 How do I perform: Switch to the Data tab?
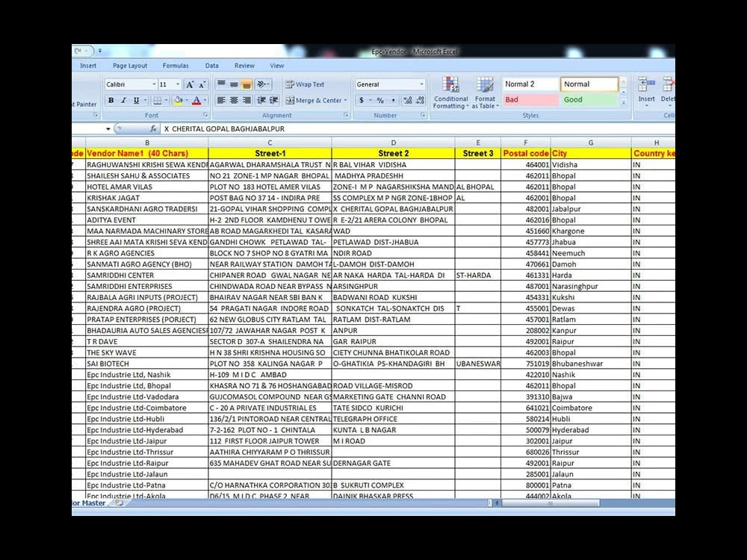pyautogui.click(x=212, y=66)
